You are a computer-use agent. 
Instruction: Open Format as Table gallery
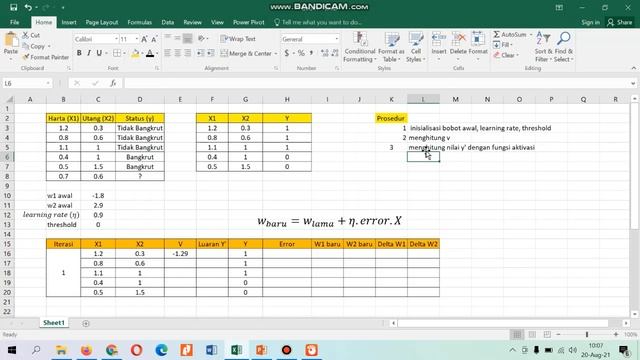coord(391,47)
